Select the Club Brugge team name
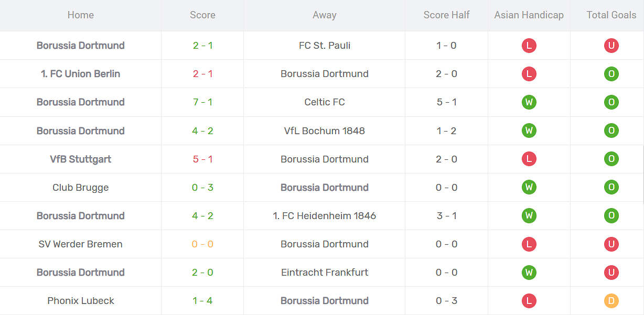644x315 pixels. 80,187
